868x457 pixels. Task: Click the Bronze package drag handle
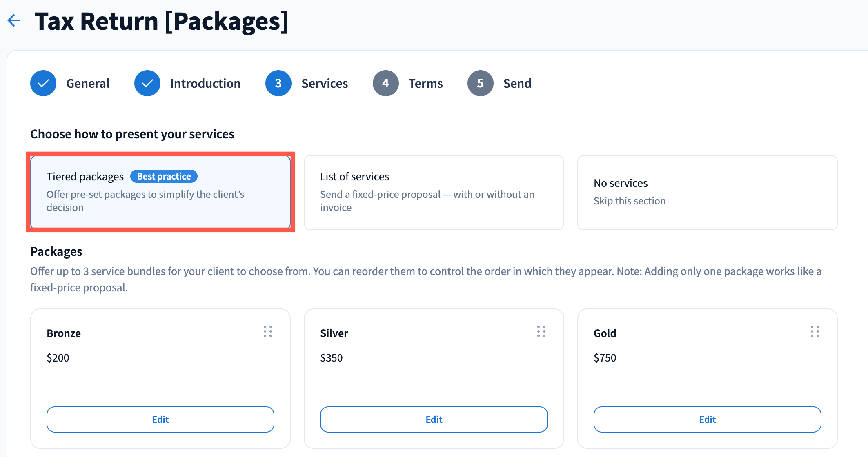click(x=268, y=331)
